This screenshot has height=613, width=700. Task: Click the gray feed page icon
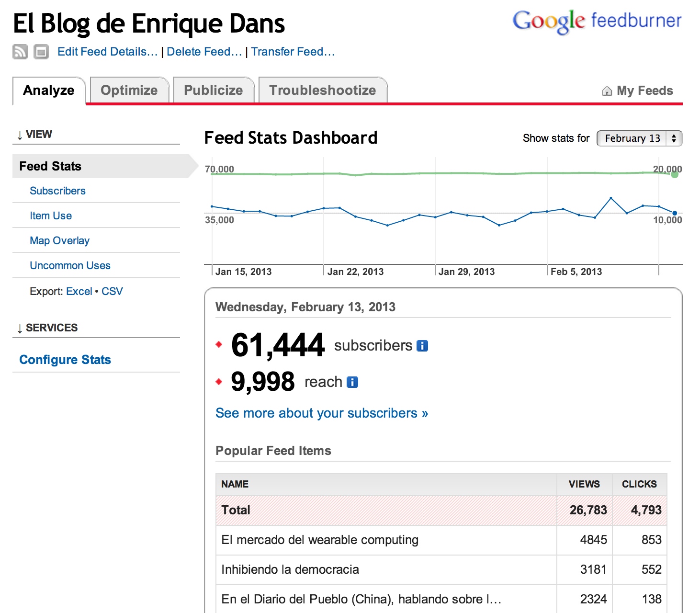[41, 52]
